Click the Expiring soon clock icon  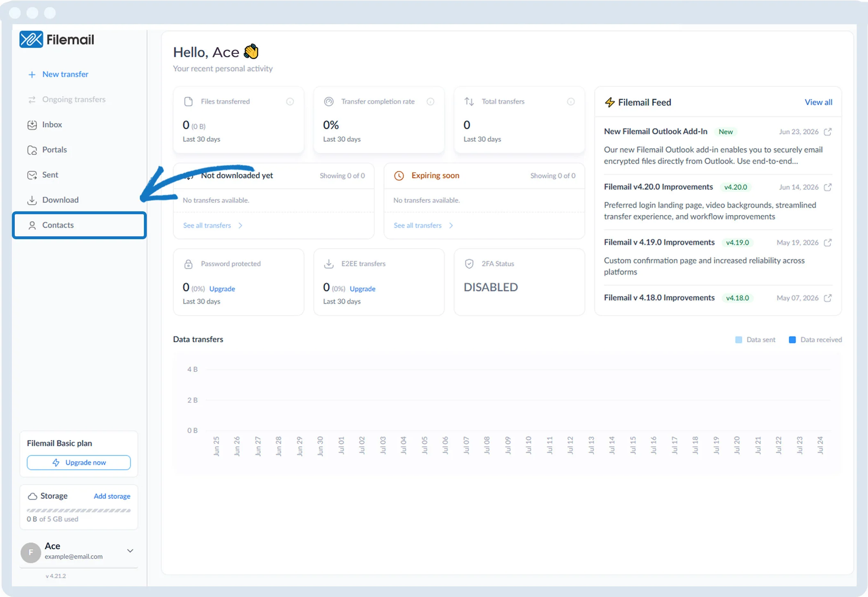click(x=399, y=176)
